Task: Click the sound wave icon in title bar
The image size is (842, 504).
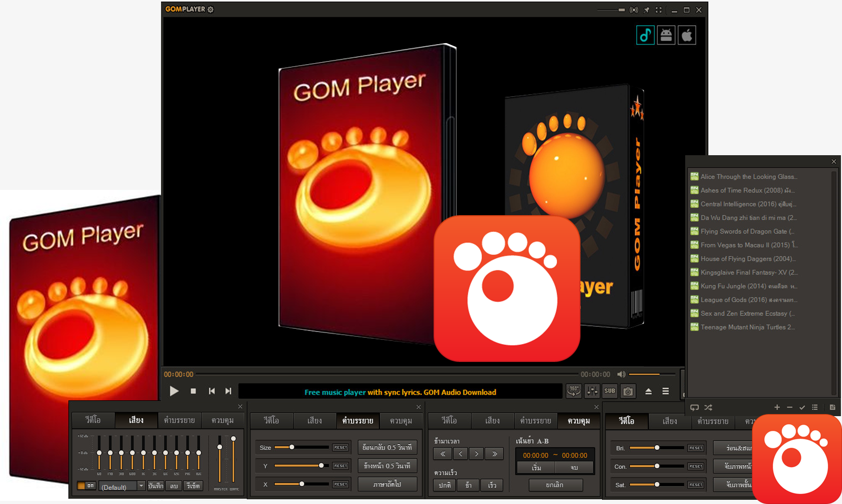Action: (634, 10)
